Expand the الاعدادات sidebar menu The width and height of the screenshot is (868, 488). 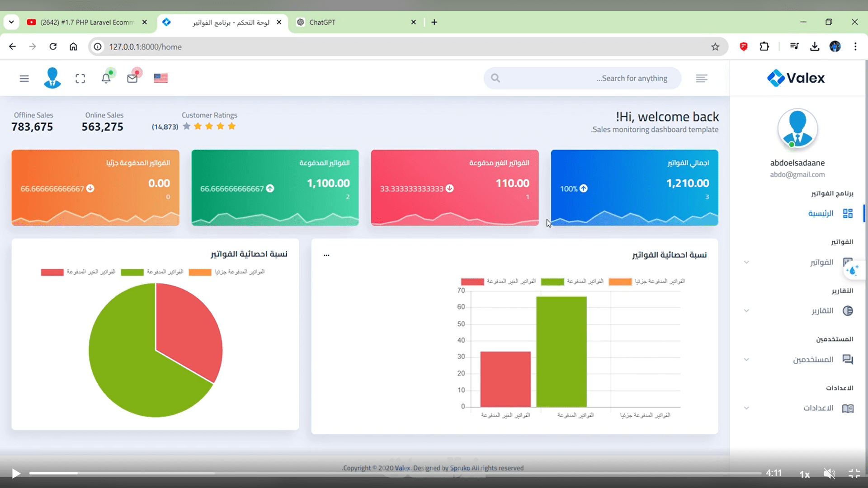pos(818,408)
